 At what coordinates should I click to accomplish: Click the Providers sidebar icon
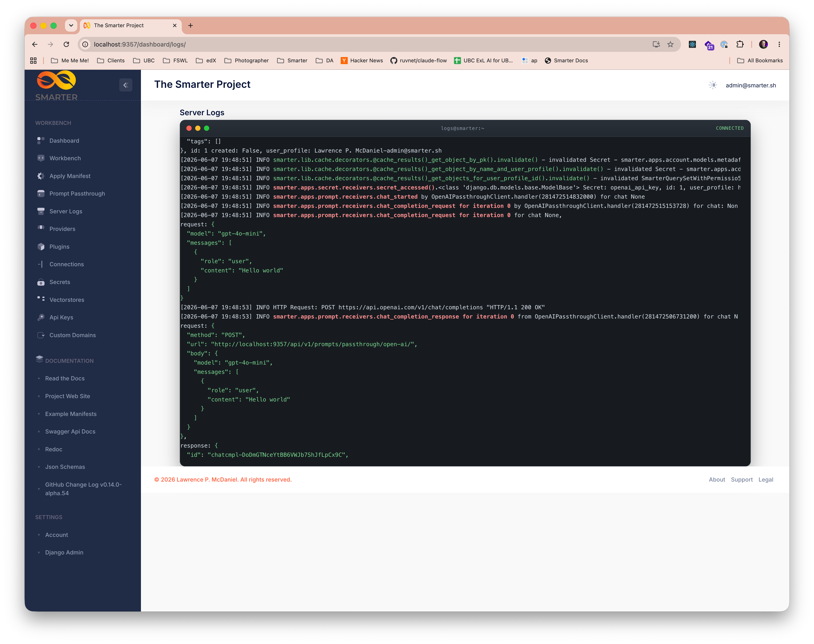tap(41, 228)
